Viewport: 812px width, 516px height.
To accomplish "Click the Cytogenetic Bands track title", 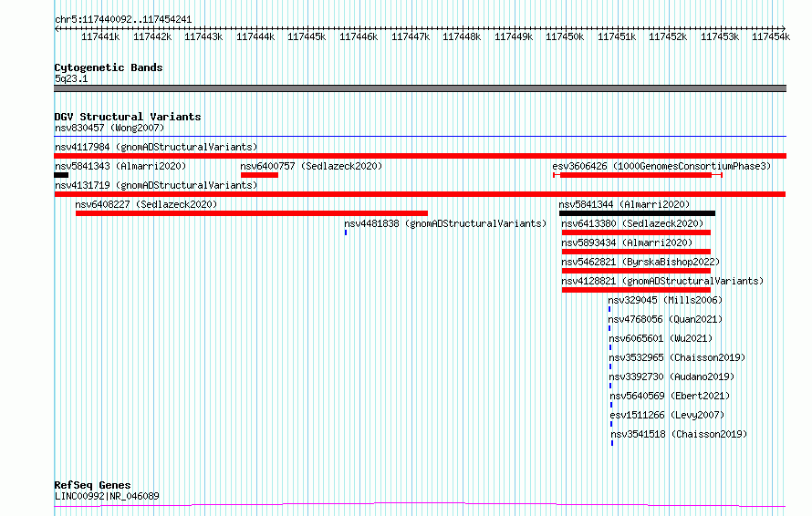I will tap(109, 67).
